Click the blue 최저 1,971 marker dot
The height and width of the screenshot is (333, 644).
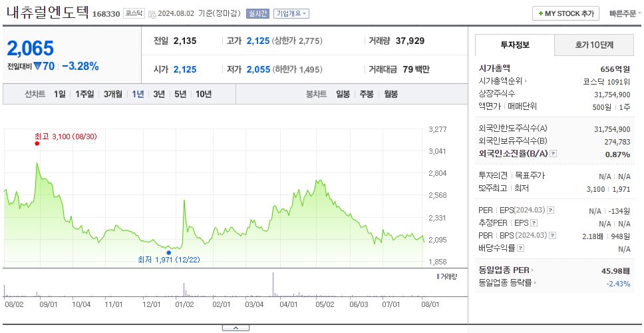[x=168, y=252]
